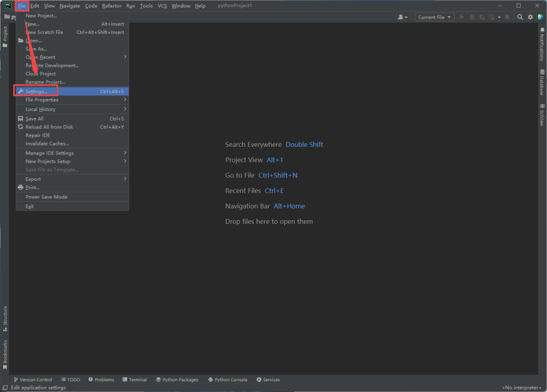Open the Structure tool window

[5, 319]
